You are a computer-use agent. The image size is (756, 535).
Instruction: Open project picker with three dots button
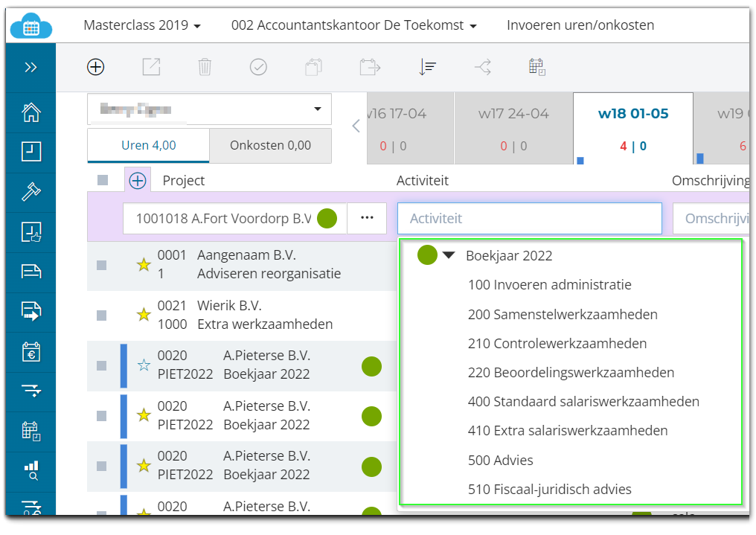click(367, 218)
